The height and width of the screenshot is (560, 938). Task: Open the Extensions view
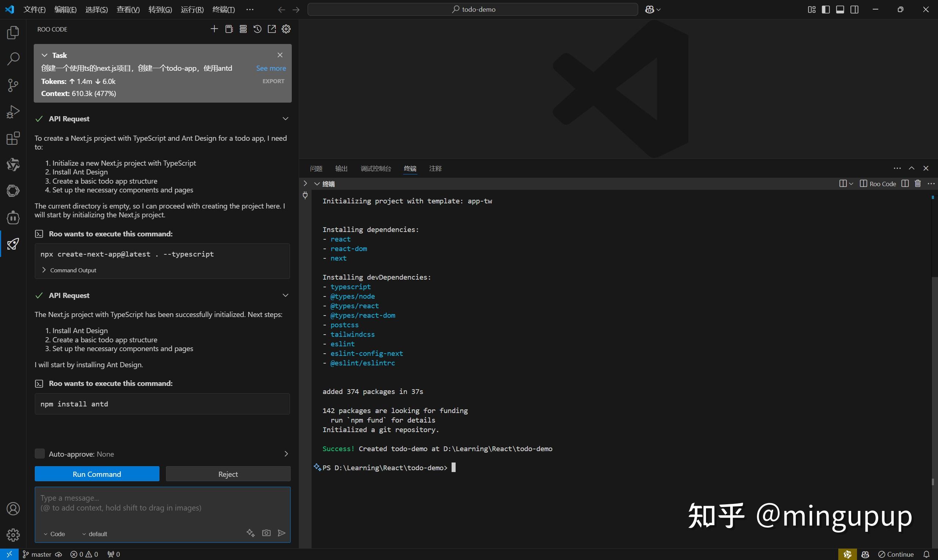(13, 138)
